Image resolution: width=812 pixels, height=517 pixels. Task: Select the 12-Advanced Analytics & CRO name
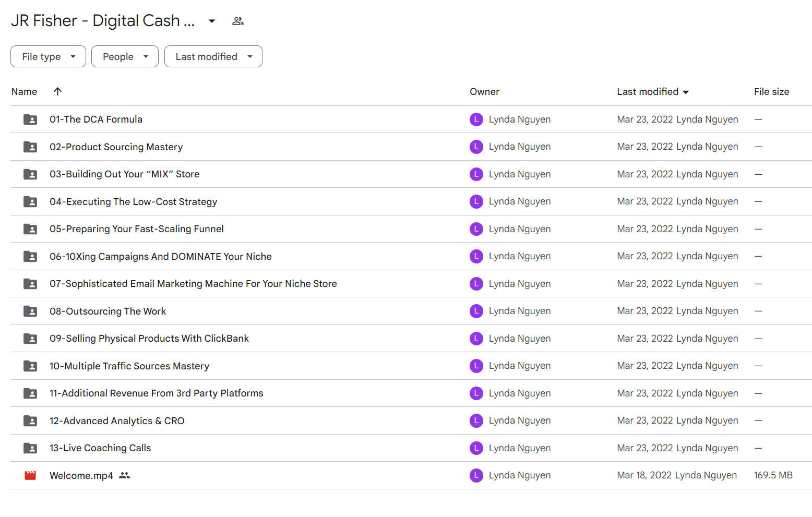tap(117, 421)
